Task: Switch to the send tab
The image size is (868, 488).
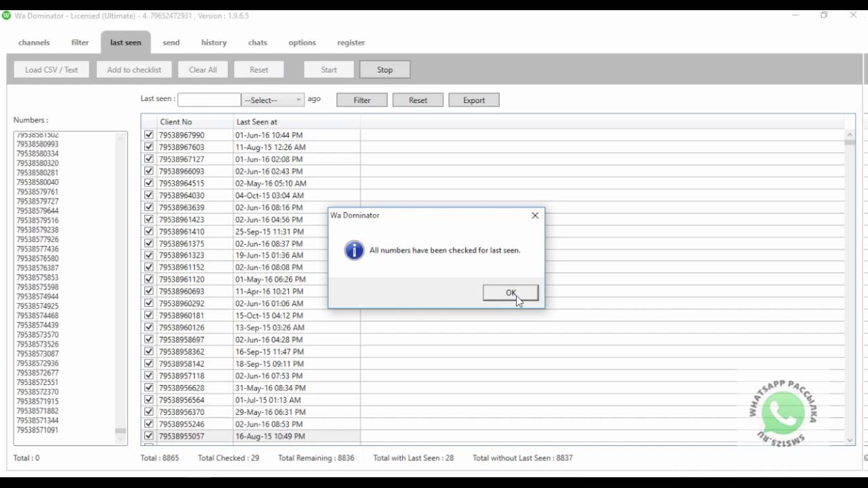Action: click(171, 42)
